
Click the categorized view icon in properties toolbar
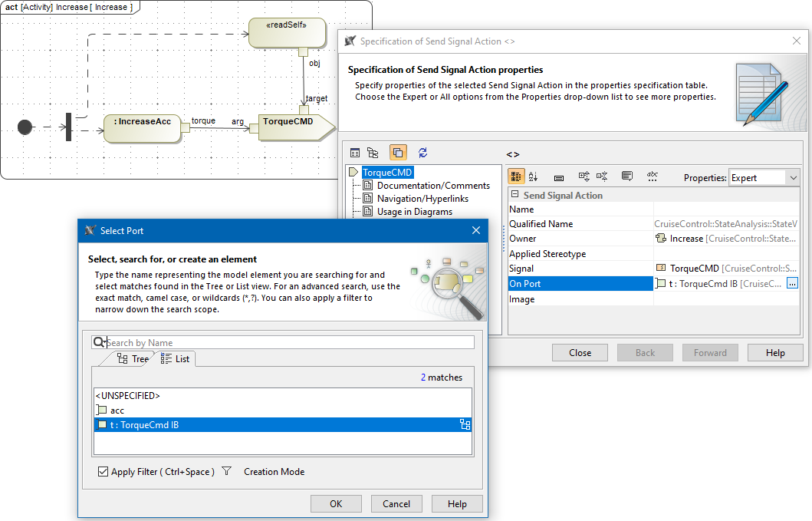pos(516,176)
